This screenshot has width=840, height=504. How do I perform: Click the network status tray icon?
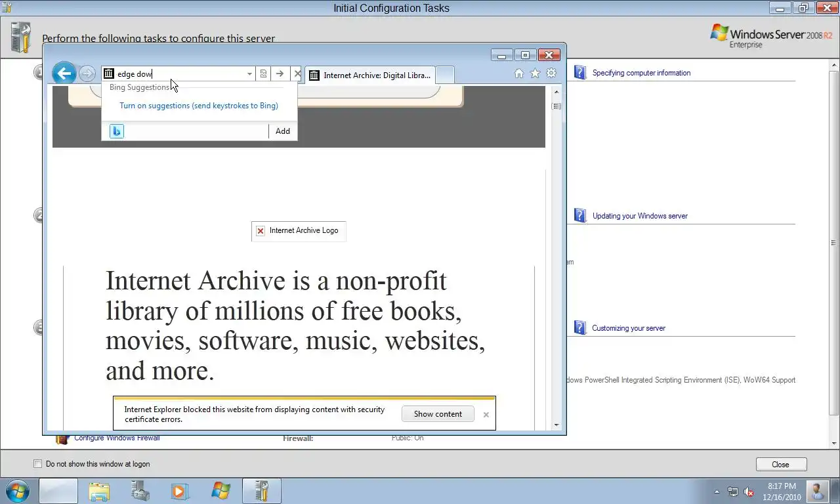(732, 492)
